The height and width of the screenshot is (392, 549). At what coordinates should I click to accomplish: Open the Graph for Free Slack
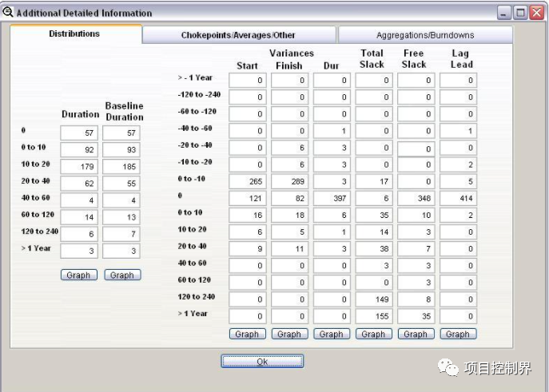pyautogui.click(x=416, y=334)
